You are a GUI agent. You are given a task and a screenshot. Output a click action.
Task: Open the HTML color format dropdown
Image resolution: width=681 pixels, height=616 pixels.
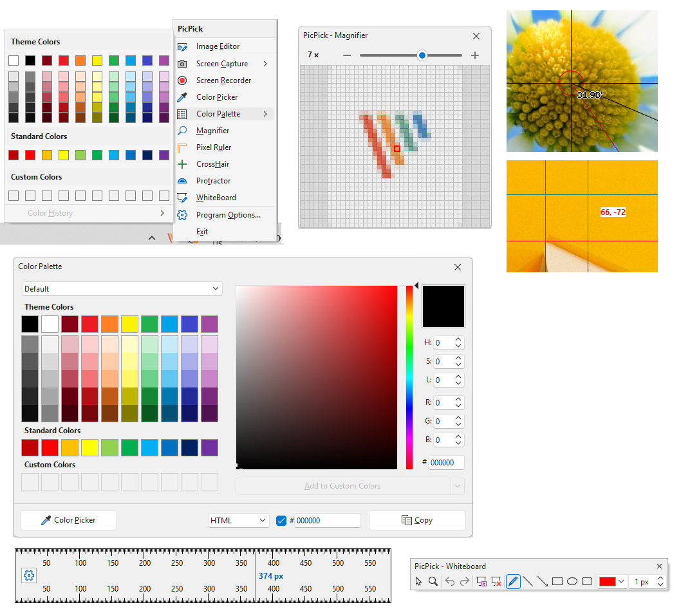(238, 521)
